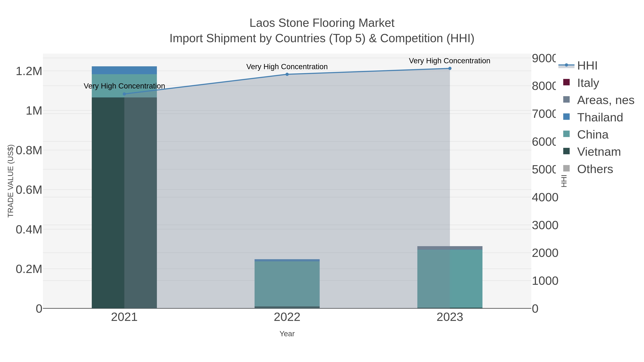Click the 2023 HHI data point marker
Image resolution: width=644 pixels, height=362 pixels.
coord(450,68)
